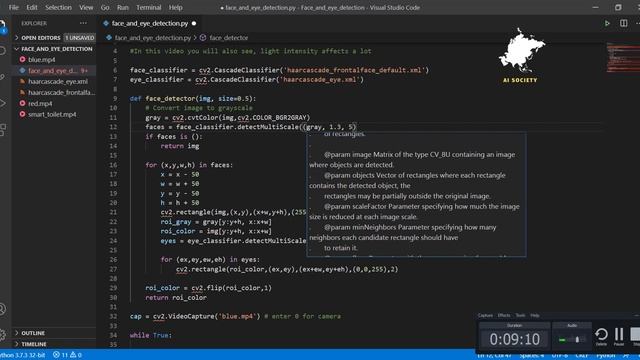640x360 pixels.
Task: Open Source Control in activity bar
Action: click(2, 77)
